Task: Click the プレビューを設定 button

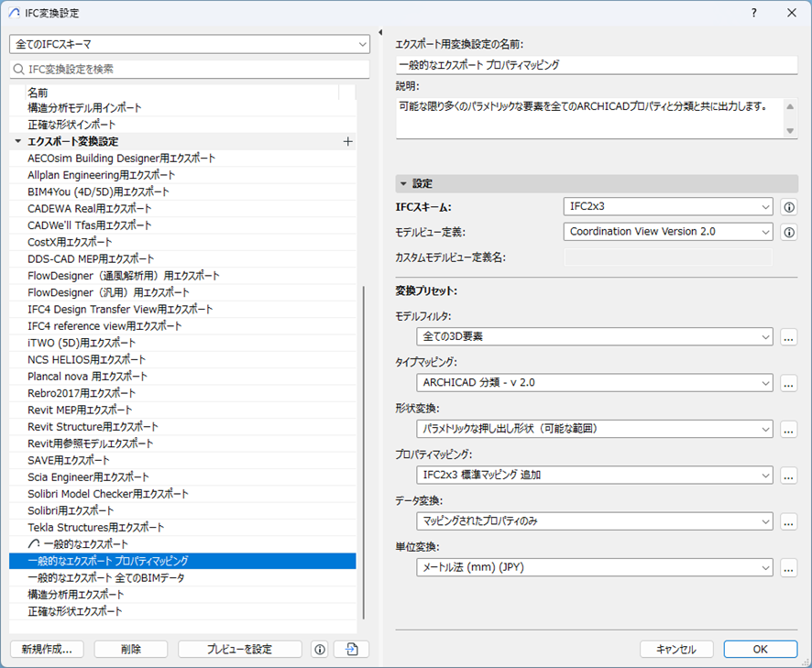Action: point(240,650)
